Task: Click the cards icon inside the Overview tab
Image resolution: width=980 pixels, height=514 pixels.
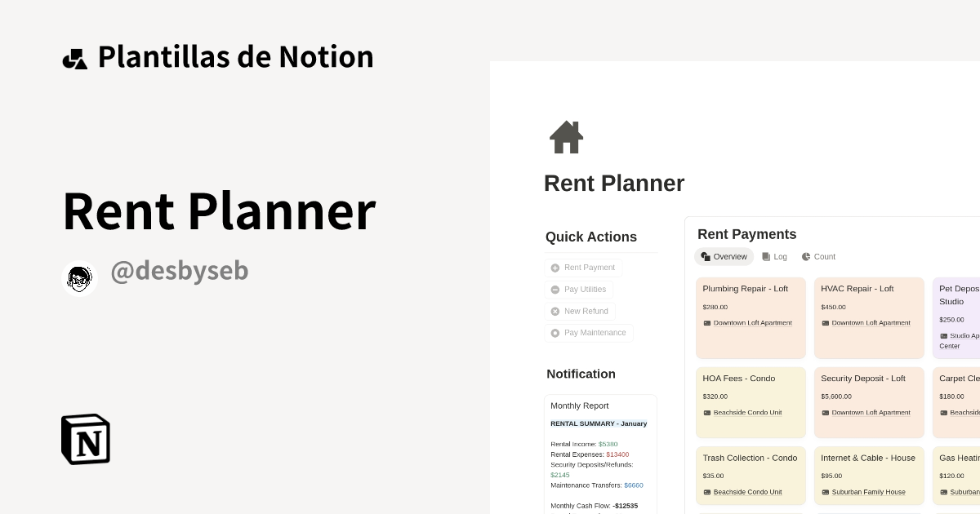Action: 704,256
